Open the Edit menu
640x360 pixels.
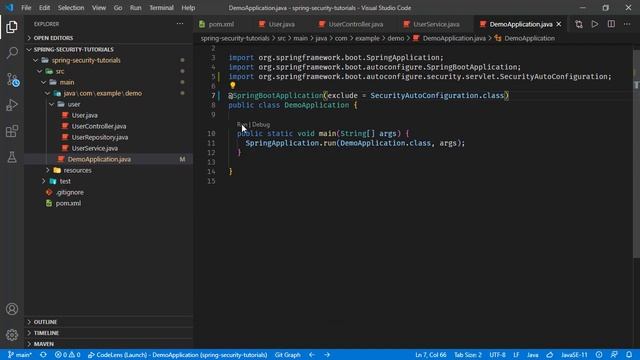[44, 8]
